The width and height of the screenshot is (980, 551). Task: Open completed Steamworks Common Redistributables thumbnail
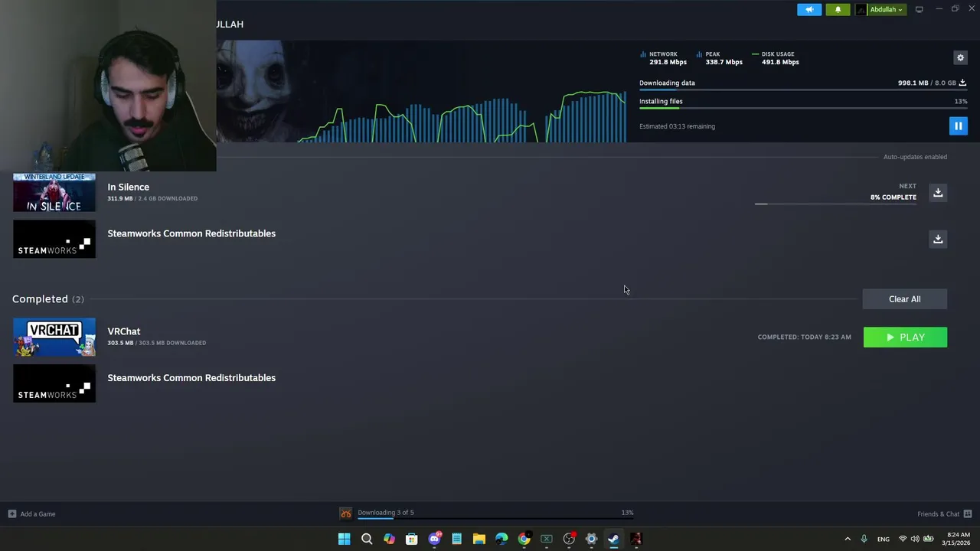pos(54,383)
